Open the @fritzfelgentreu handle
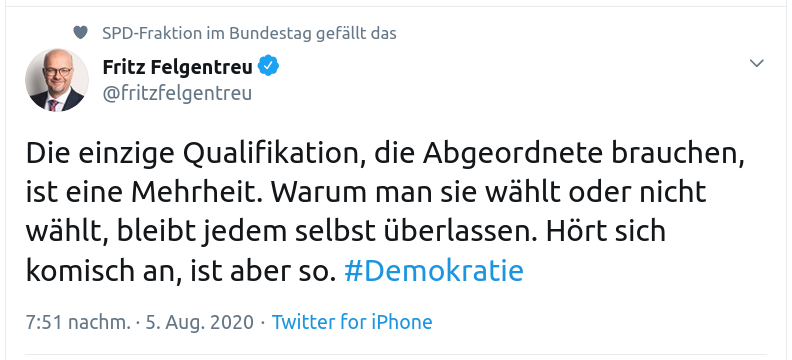The width and height of the screenshot is (792, 360). click(x=177, y=93)
